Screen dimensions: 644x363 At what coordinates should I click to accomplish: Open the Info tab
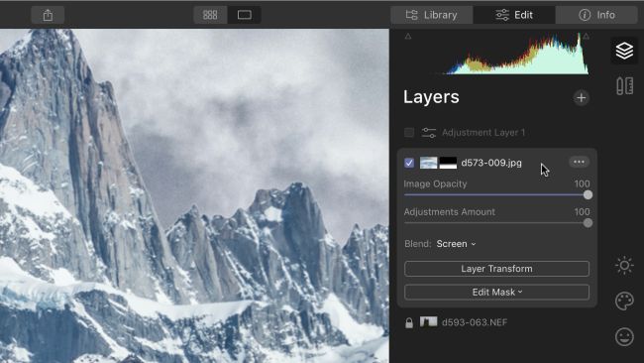point(596,15)
